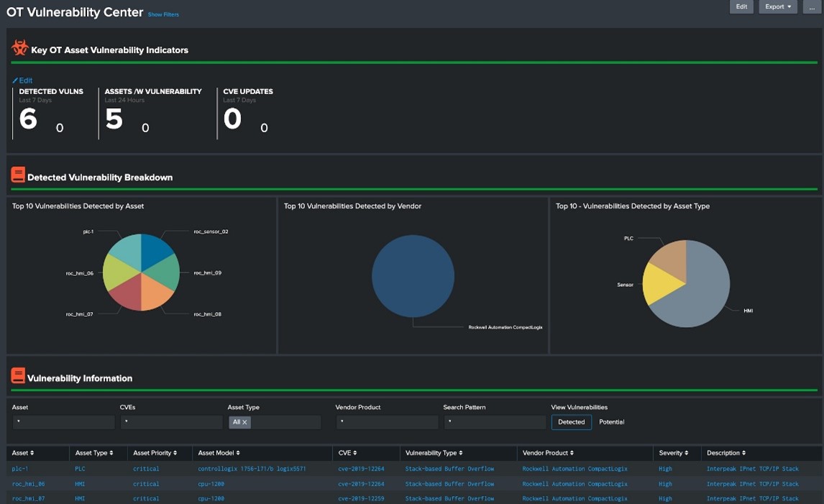
Task: Click the Edit button in the top right
Action: coord(741,6)
